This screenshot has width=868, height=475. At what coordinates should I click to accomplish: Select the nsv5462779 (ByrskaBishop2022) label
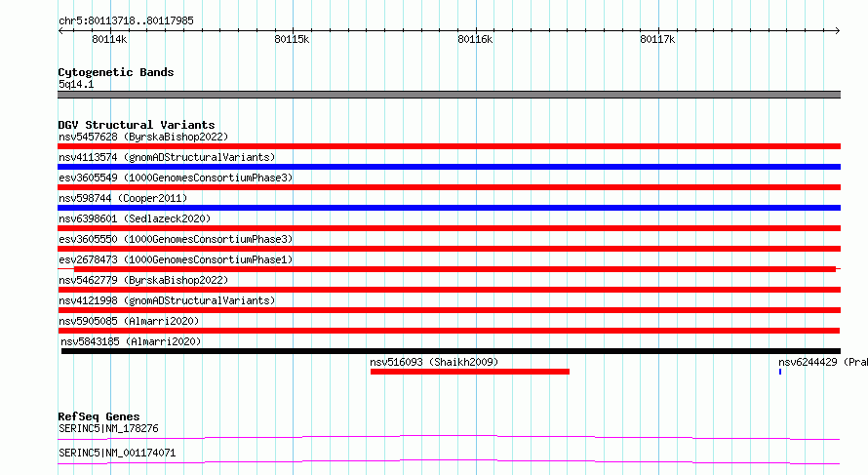pyautogui.click(x=143, y=280)
